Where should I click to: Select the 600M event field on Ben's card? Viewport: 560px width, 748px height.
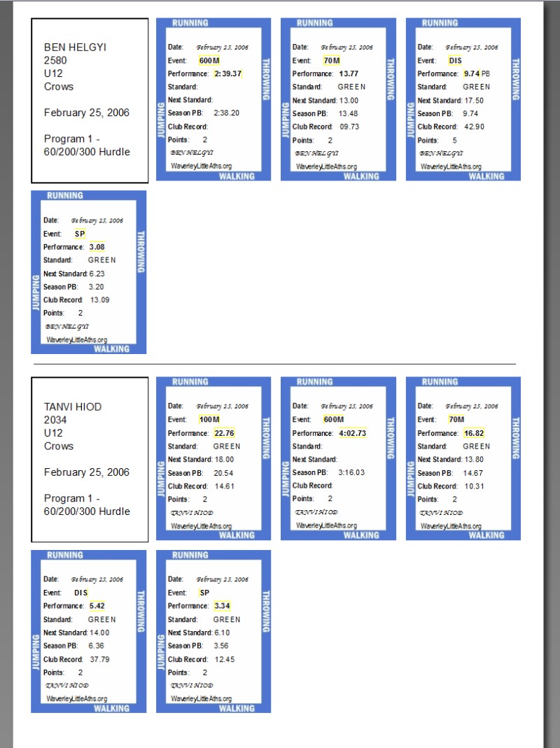click(x=209, y=61)
